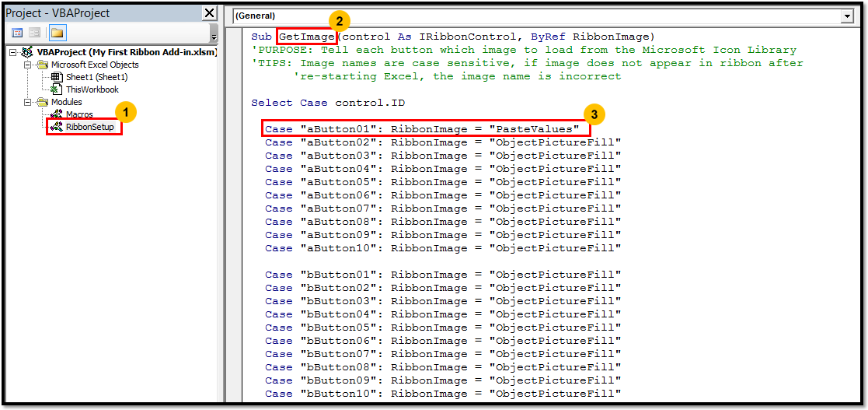Viewport: 868px width, 410px height.
Task: Select ThisWorkbook in project tree
Action: [92, 89]
